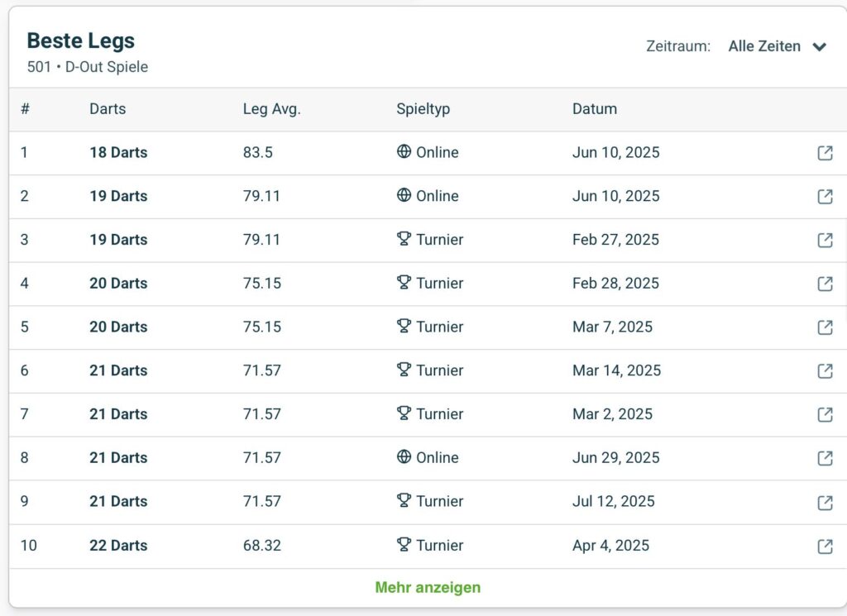Open the Apr 4, 2025 leg link icon
847x616 pixels.
coord(825,546)
